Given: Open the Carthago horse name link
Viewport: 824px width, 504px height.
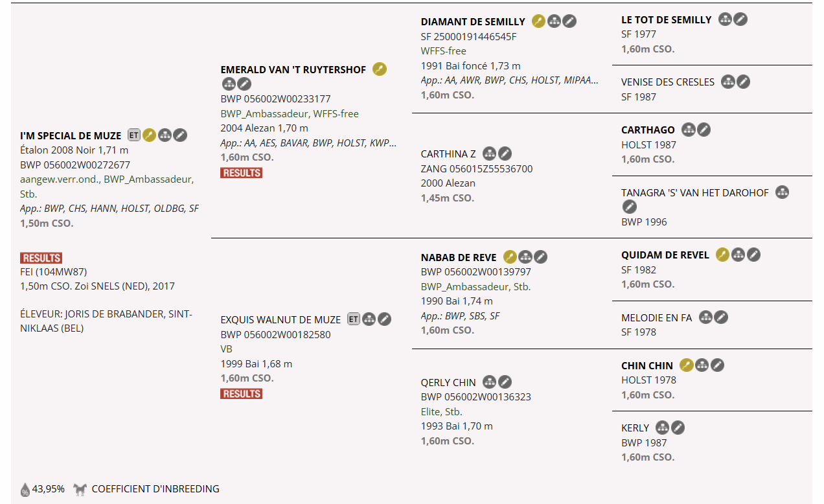Looking at the screenshot, I should [x=648, y=130].
